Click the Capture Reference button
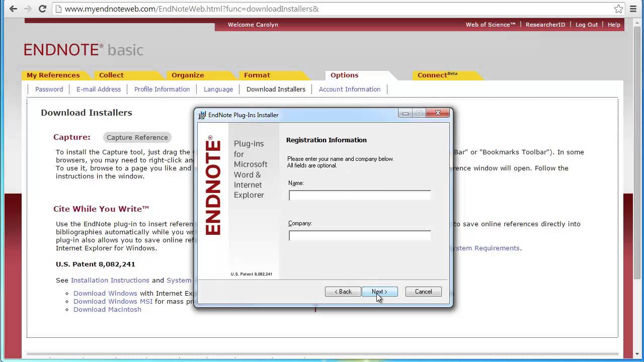Viewport: 644px width, 362px height. (x=137, y=137)
